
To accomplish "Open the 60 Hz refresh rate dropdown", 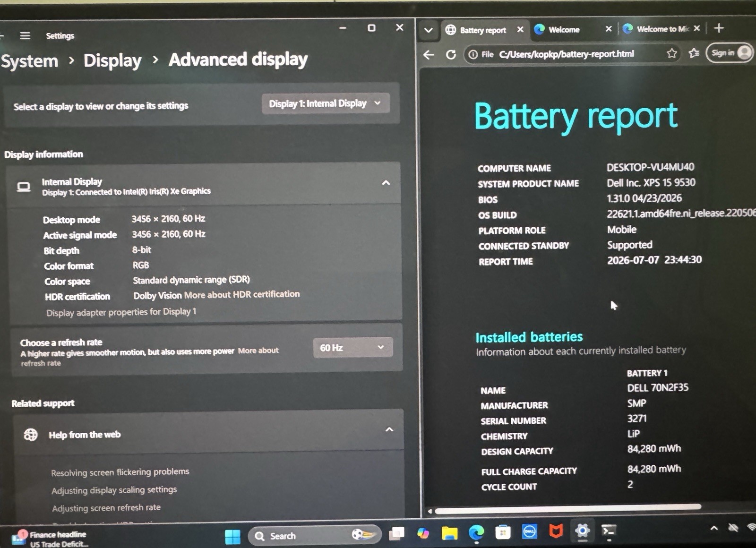I will pos(352,348).
